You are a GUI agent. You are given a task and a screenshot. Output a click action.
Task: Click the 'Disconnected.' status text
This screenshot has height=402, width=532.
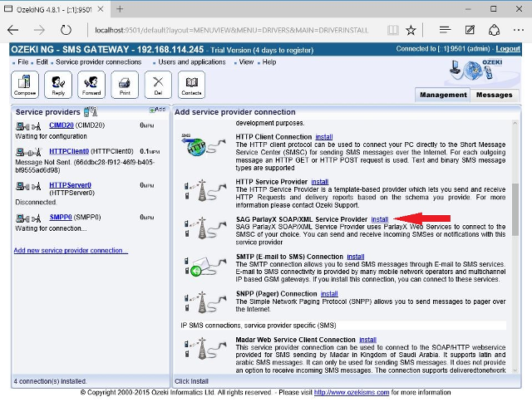[x=36, y=203]
